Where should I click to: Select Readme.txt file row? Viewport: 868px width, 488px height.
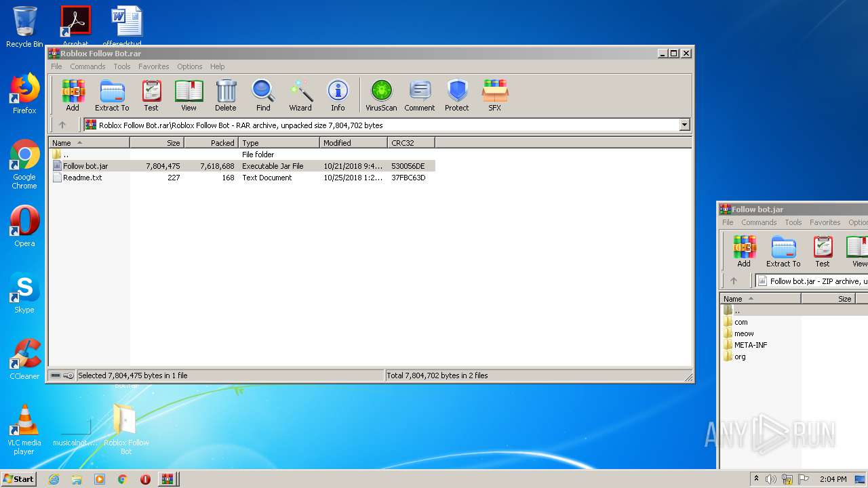coord(242,178)
